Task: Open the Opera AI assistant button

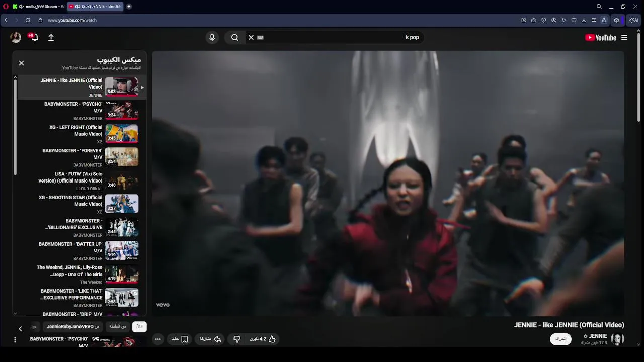Action: tap(633, 20)
